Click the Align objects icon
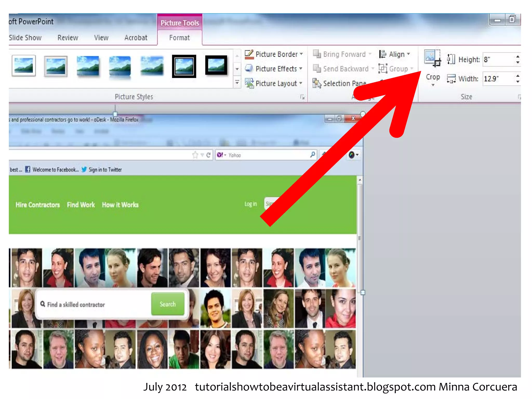 pos(382,54)
